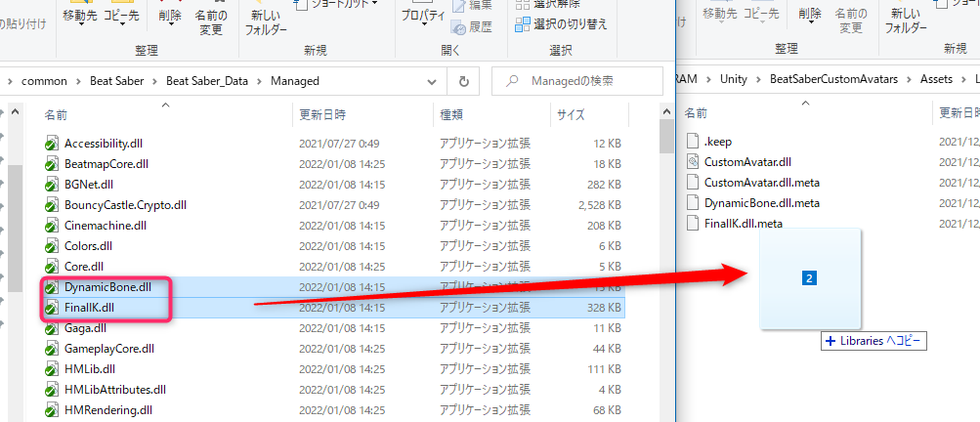This screenshot has width=980, height=422.
Task: Click the BeatmapCore.dll file icon
Action: pyautogui.click(x=51, y=164)
